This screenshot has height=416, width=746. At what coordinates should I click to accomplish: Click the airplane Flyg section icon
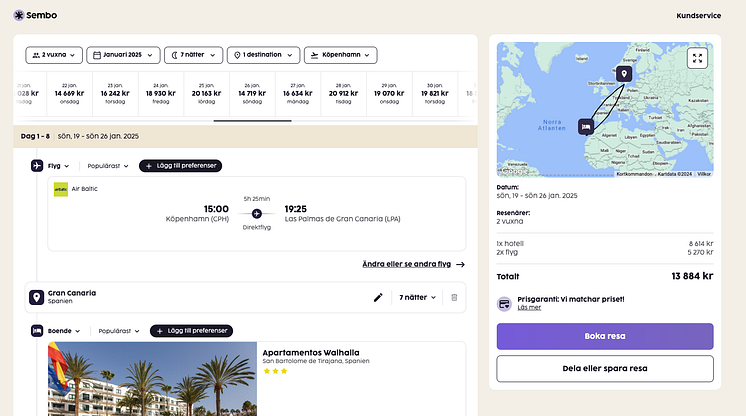tap(37, 165)
